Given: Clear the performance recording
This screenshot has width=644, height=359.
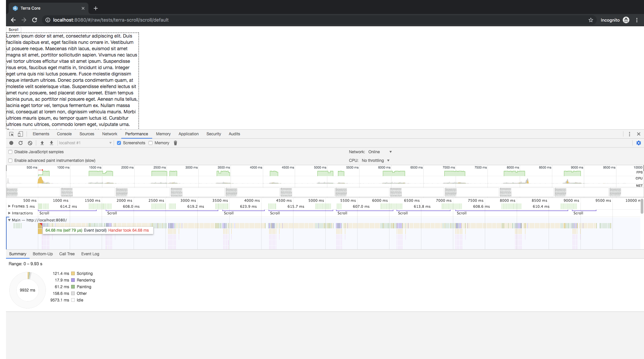Looking at the screenshot, I should (x=30, y=143).
